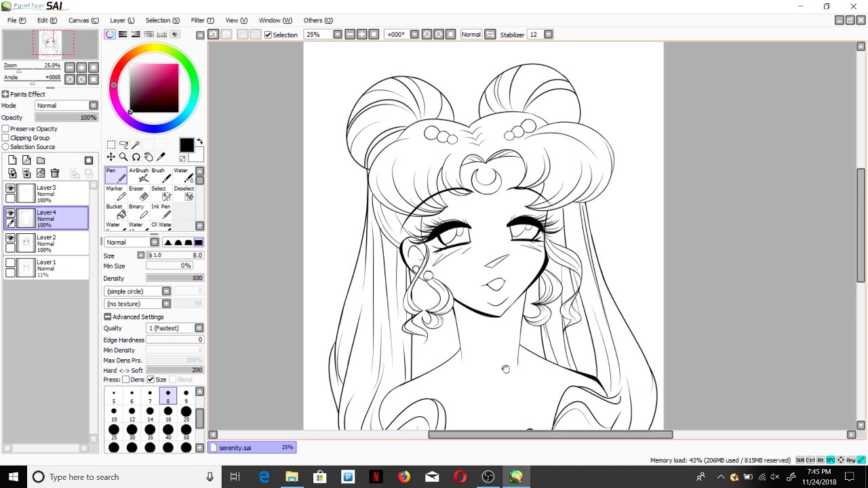Select brush size preset 16

click(x=168, y=415)
